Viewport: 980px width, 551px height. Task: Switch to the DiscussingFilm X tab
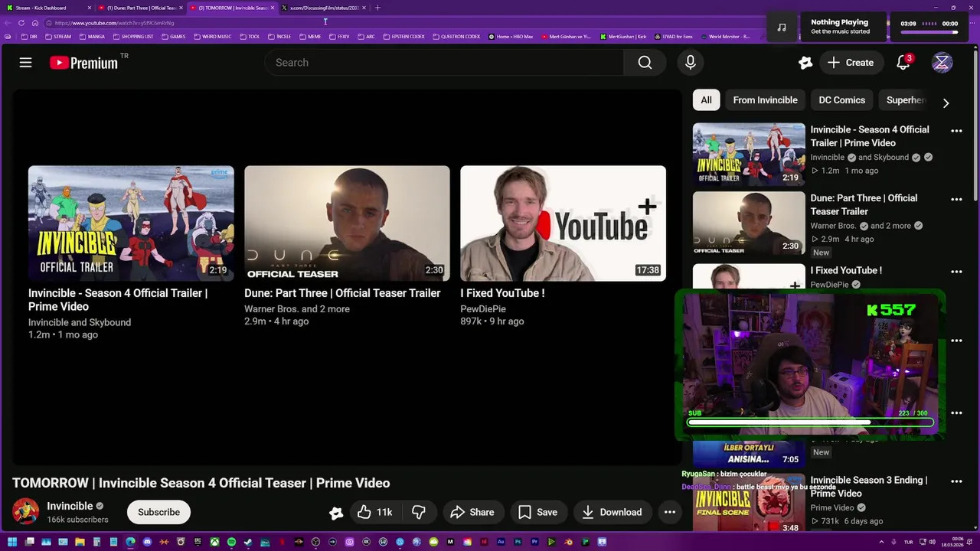pos(324,8)
